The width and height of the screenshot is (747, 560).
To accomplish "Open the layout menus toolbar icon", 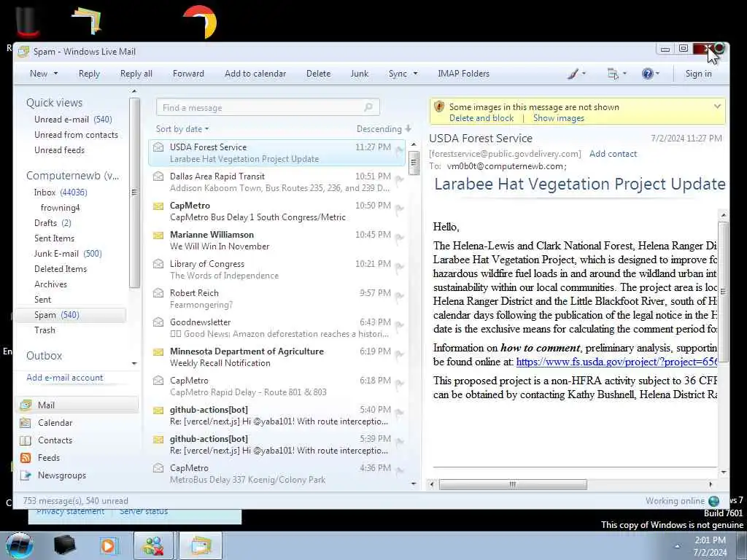I will [613, 74].
